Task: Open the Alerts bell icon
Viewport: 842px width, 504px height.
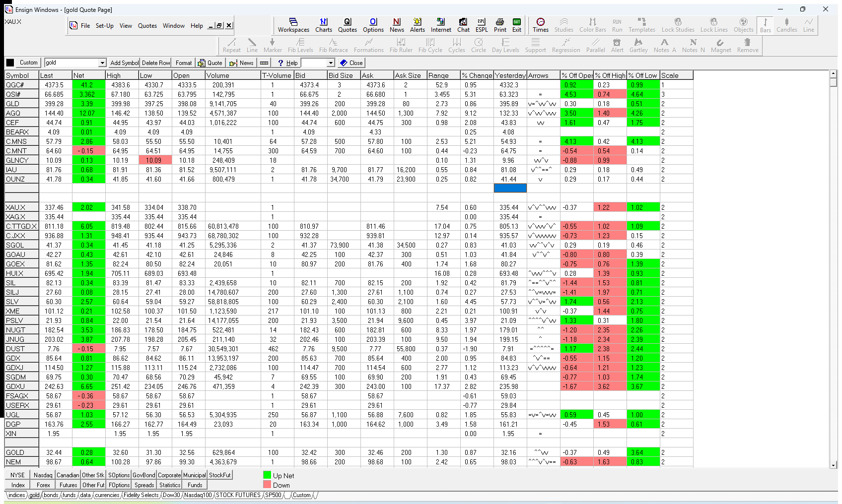Action: [417, 25]
